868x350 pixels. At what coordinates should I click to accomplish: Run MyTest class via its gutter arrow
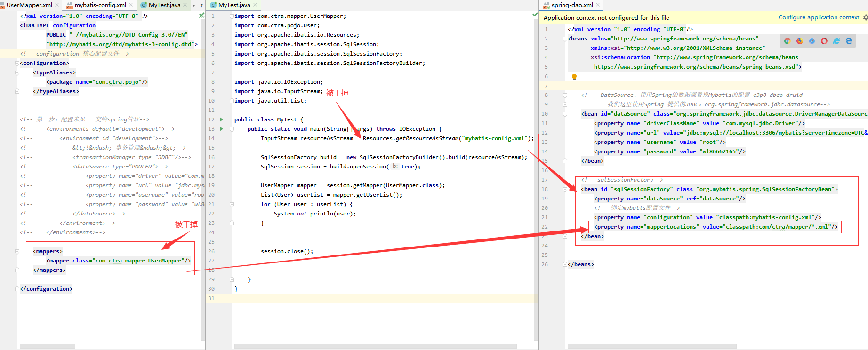pyautogui.click(x=221, y=119)
